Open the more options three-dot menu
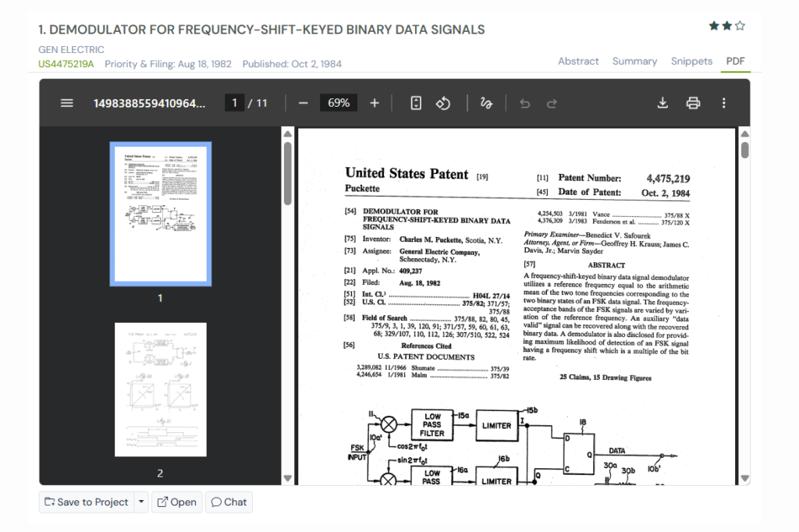This screenshot has height=532, width=799. click(x=723, y=102)
